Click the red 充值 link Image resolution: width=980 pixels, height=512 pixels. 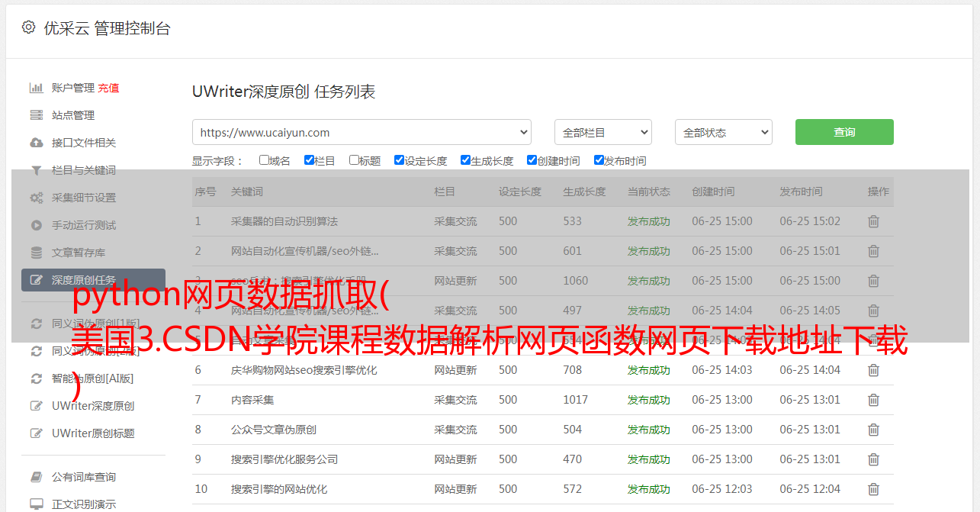[x=108, y=88]
